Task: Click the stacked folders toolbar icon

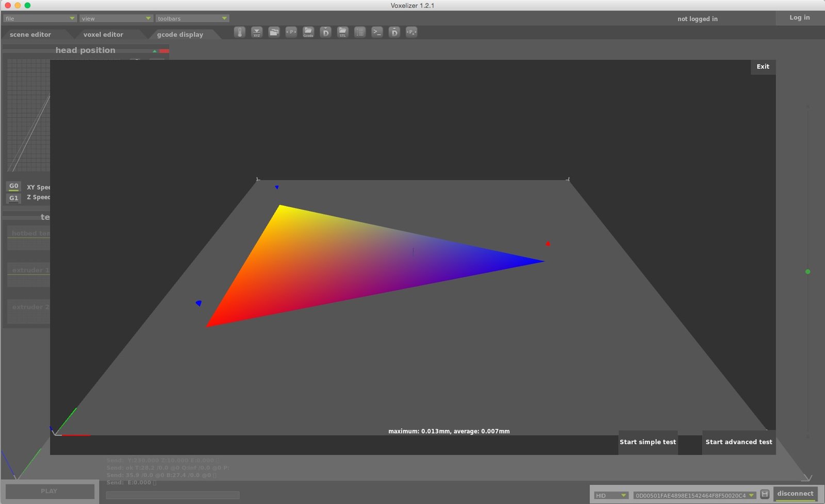Action: click(x=274, y=32)
